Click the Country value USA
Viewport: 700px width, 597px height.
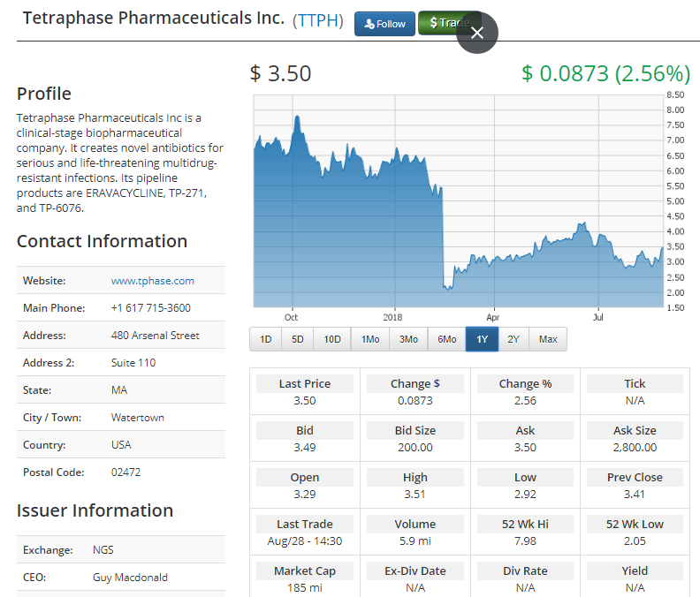point(121,445)
